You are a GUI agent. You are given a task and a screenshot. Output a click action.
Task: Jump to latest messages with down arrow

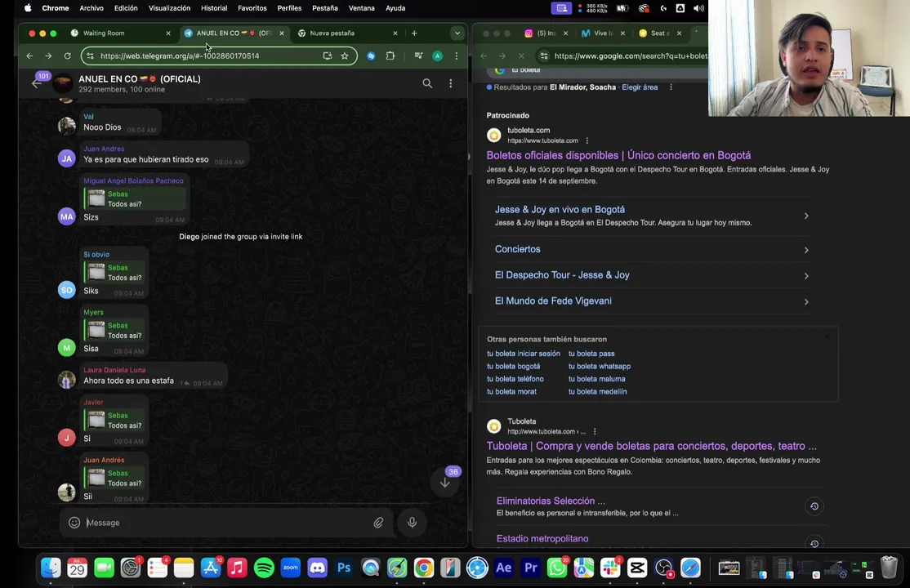[x=445, y=483]
